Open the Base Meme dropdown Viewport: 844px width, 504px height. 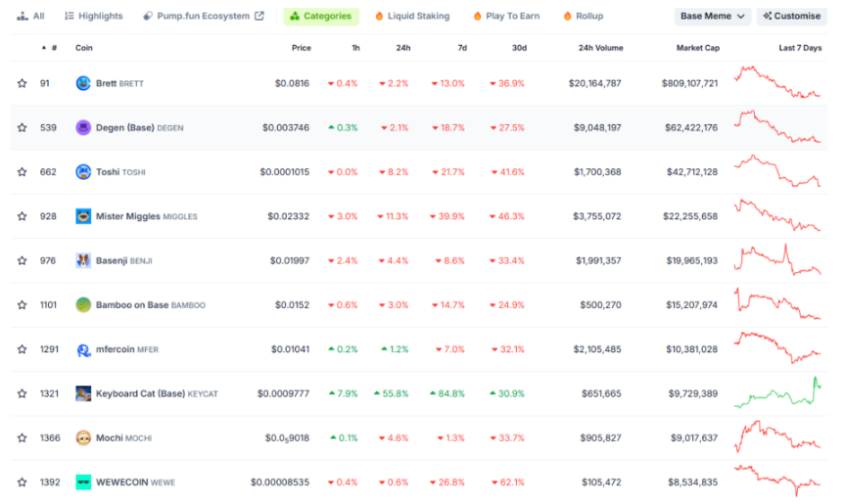coord(712,16)
